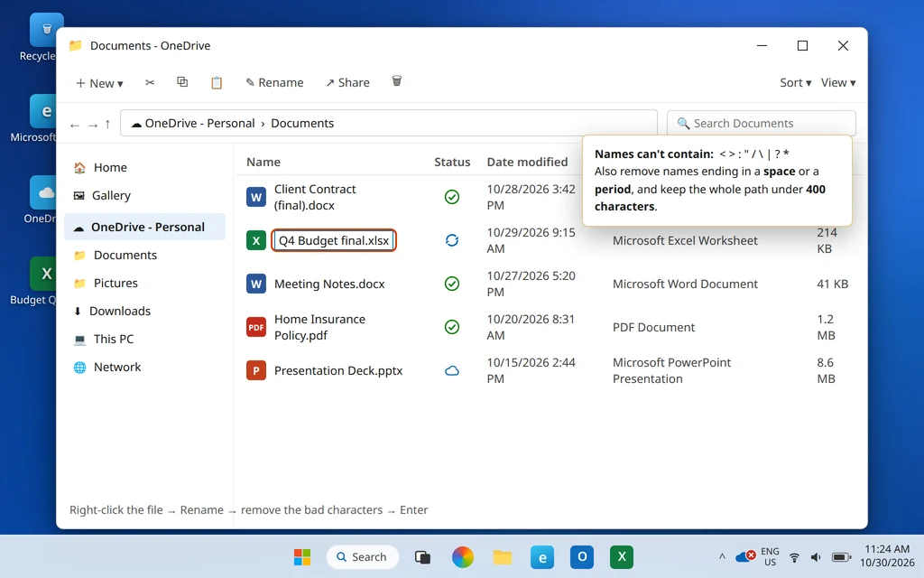Open Microsoft Edge from the taskbar

[x=542, y=556]
